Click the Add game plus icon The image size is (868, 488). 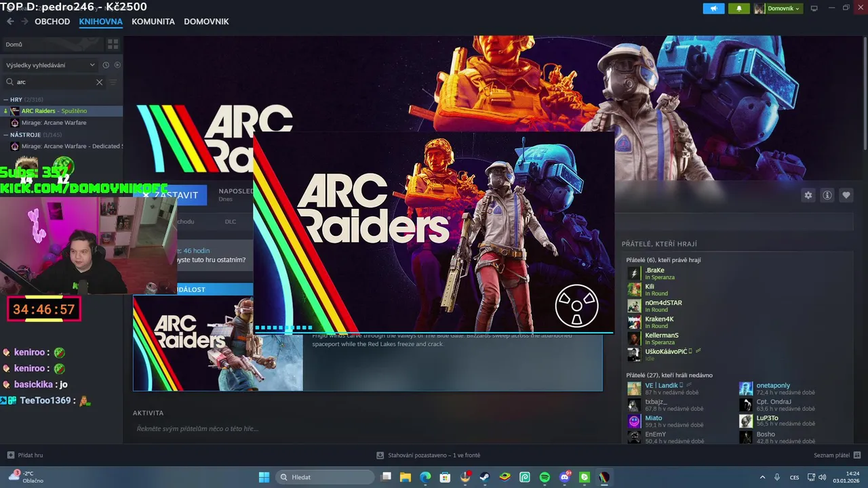click(x=10, y=455)
